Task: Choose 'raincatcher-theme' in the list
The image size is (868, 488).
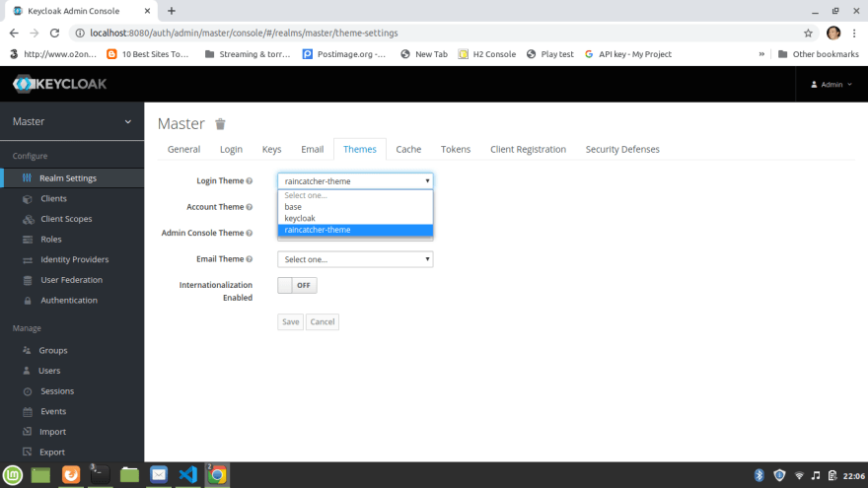Action: point(355,230)
